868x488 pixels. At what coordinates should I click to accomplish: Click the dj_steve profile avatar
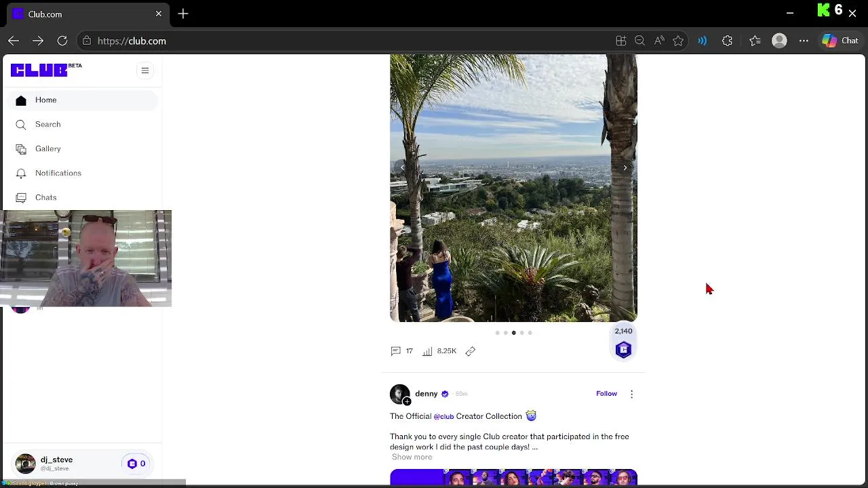[26, 464]
